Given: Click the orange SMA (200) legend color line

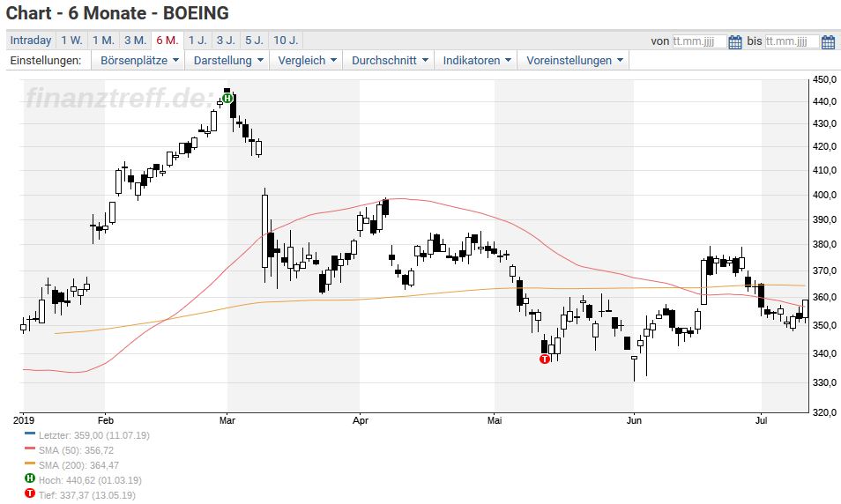Looking at the screenshot, I should (x=30, y=463).
